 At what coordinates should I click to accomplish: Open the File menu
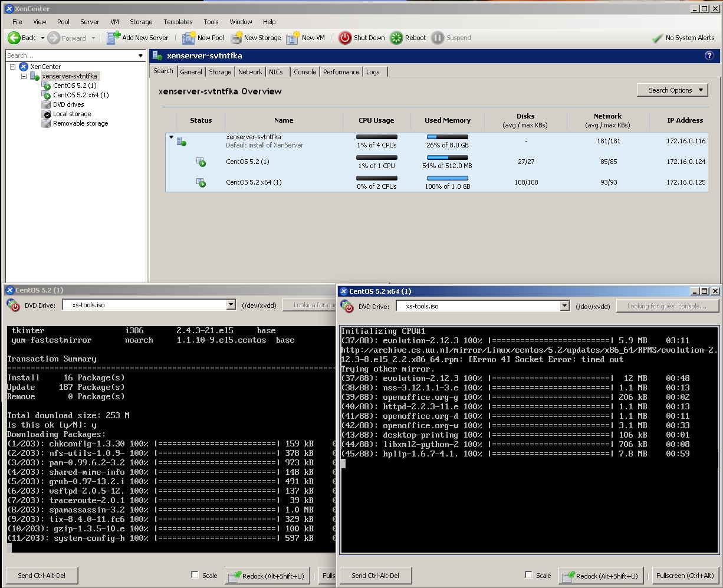point(17,22)
